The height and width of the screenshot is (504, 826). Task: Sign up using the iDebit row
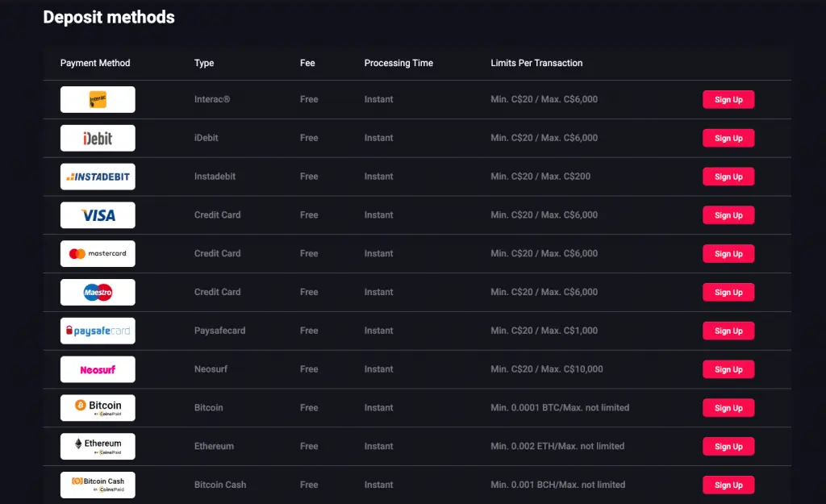pyautogui.click(x=728, y=138)
